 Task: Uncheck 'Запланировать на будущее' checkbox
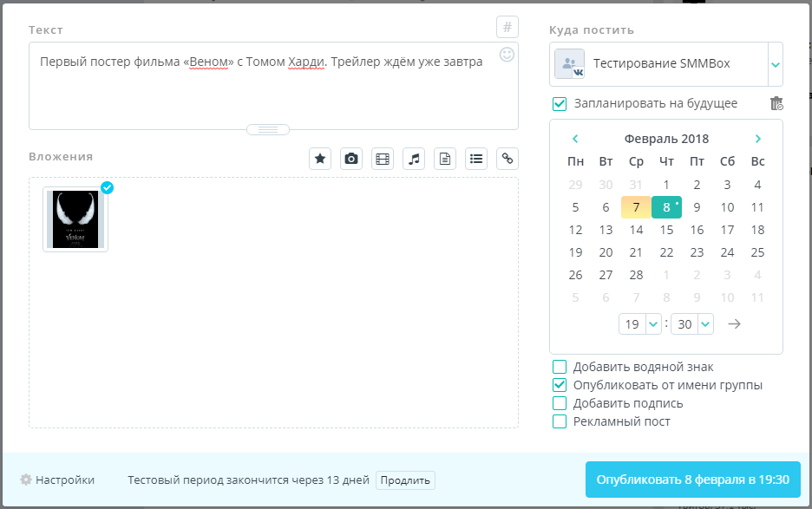point(560,104)
